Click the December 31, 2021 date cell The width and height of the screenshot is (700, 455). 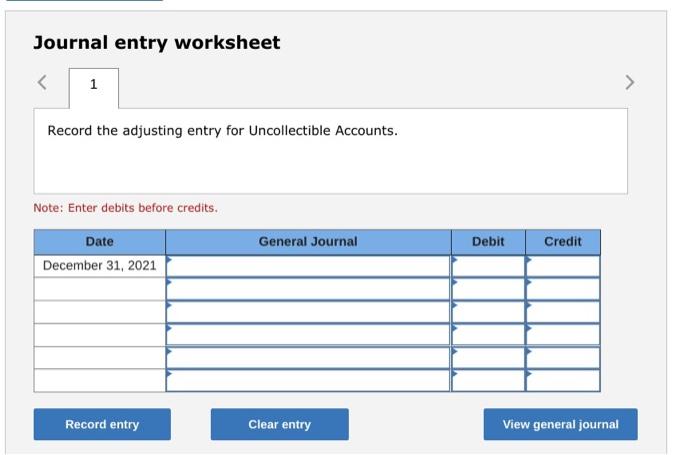[x=100, y=266]
